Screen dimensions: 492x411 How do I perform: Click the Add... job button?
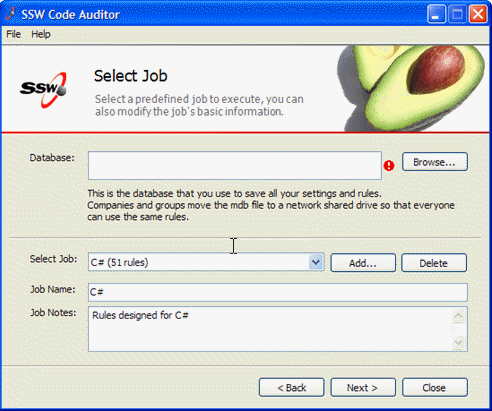(x=363, y=263)
